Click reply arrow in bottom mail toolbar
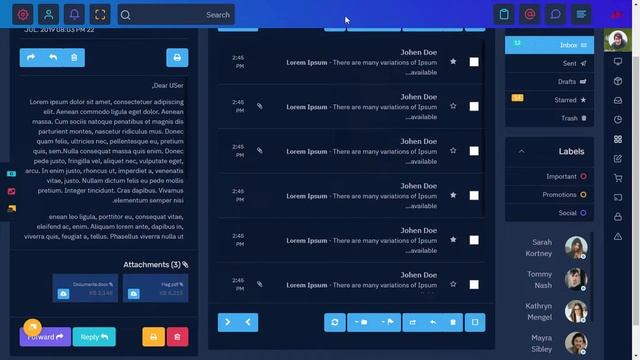 tap(433, 322)
